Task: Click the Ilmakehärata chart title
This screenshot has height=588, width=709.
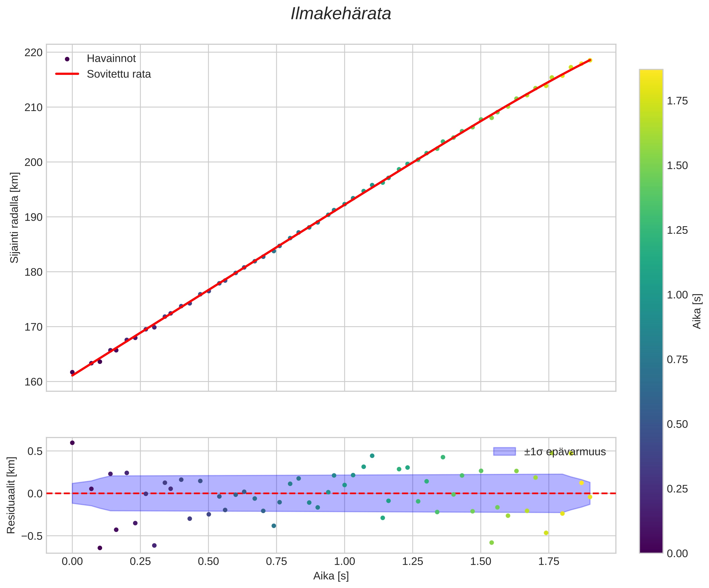Action: pyautogui.click(x=341, y=14)
